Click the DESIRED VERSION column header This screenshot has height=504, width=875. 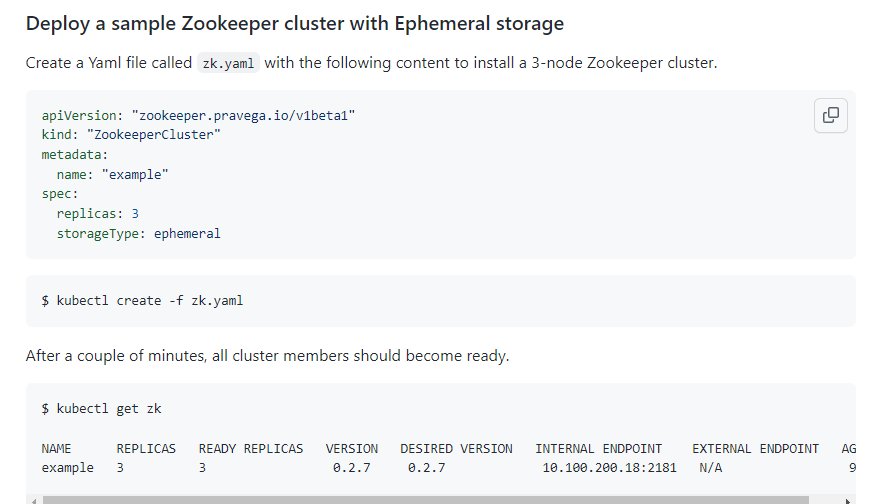tap(456, 449)
